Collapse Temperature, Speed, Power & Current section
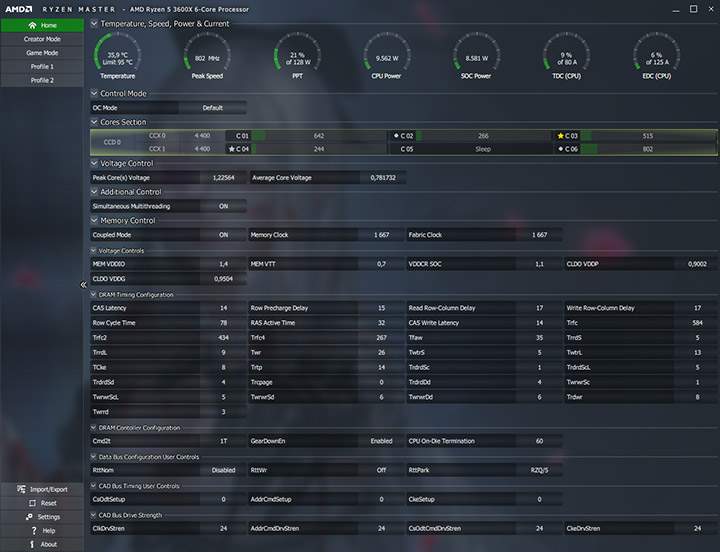720x552 pixels. point(94,23)
